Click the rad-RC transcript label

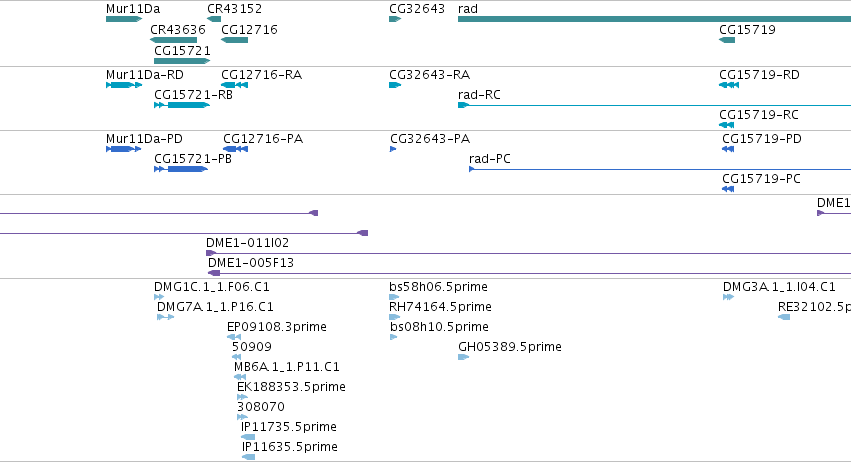479,94
